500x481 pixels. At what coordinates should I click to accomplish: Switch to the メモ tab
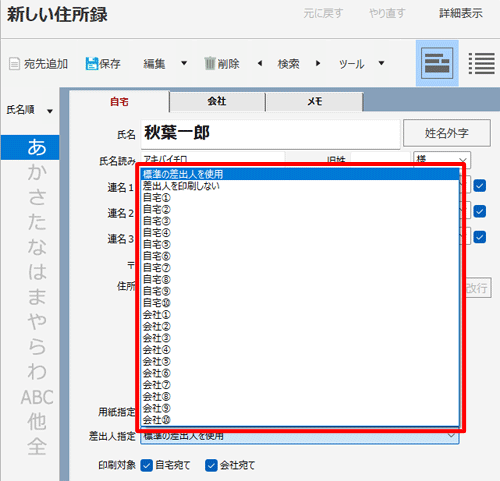314,101
